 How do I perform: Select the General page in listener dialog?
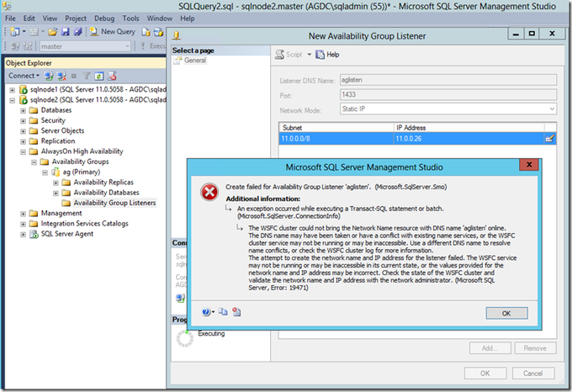coord(195,61)
